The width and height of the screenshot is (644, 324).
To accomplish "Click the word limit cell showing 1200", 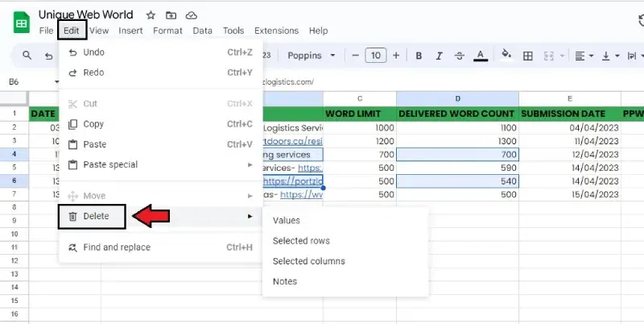I will (360, 141).
